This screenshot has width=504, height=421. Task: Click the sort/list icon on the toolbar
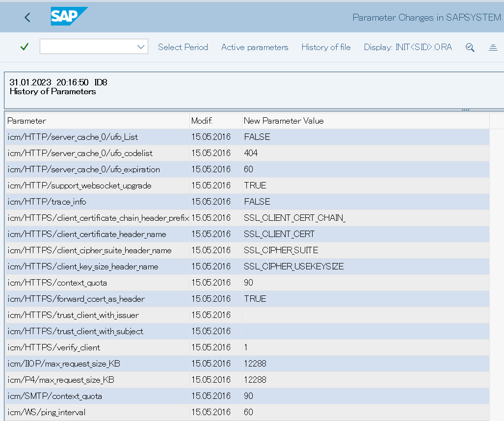[493, 47]
